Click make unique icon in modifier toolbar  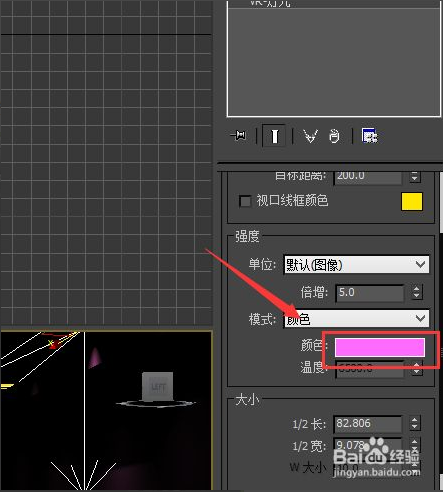(x=310, y=136)
